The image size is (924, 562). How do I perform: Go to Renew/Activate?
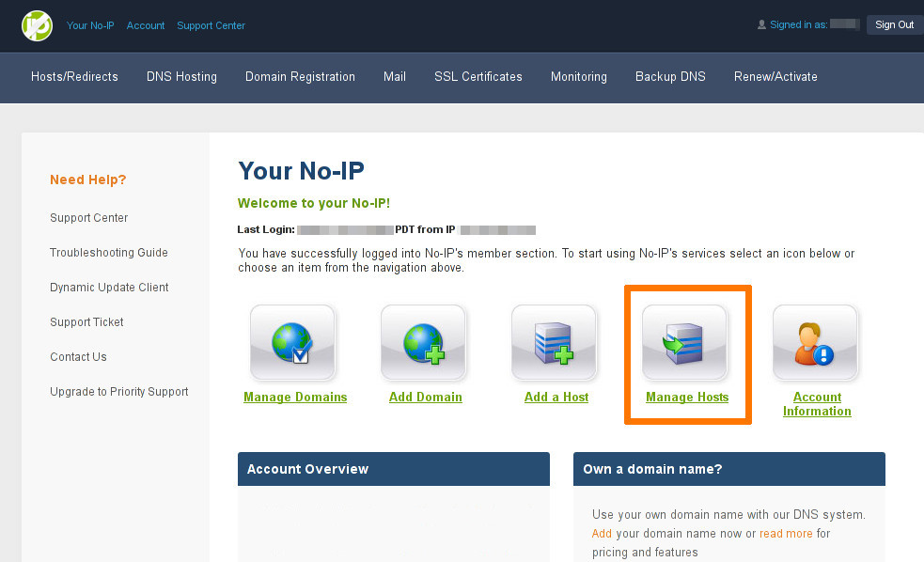[x=775, y=76]
